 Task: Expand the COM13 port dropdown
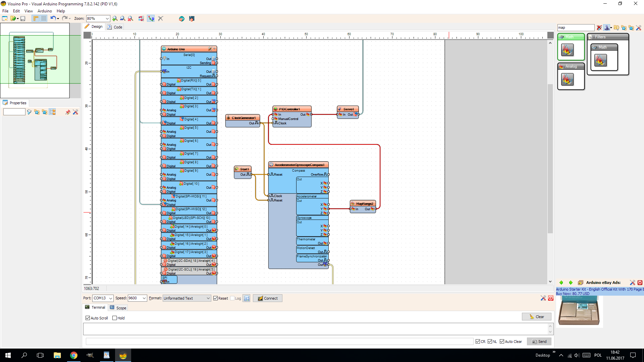[110, 298]
